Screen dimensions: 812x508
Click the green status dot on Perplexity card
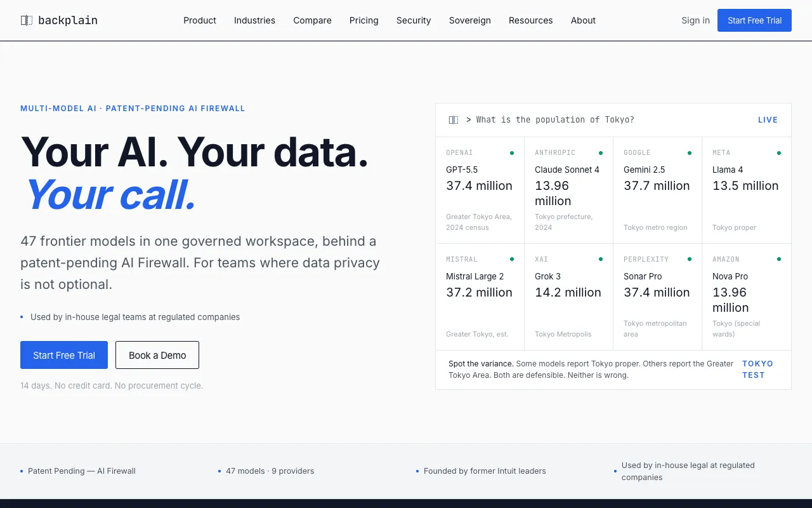[690, 259]
